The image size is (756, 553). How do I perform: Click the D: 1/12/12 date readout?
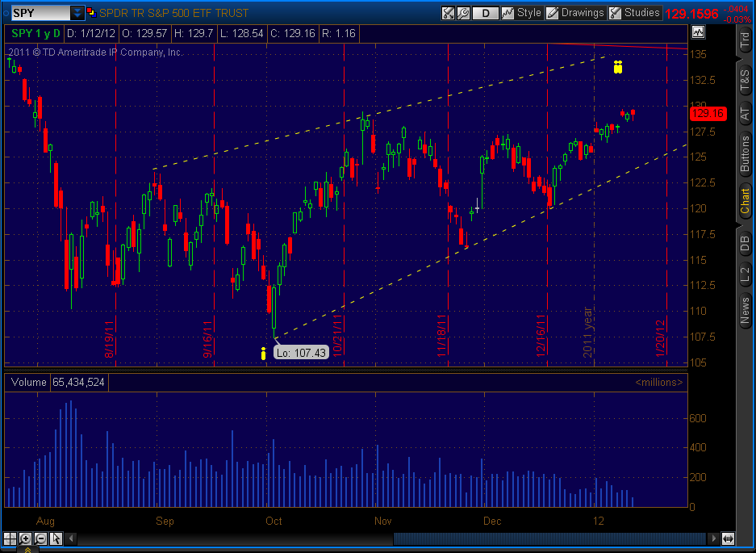[91, 33]
